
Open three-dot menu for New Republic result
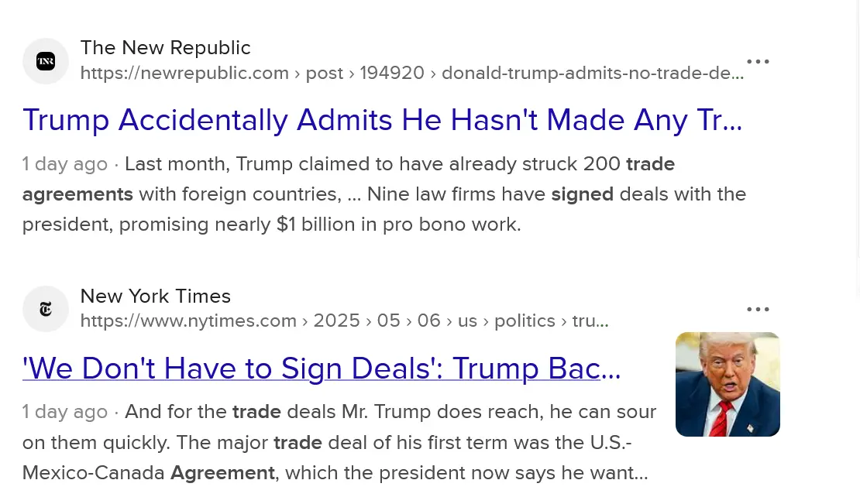pyautogui.click(x=758, y=62)
